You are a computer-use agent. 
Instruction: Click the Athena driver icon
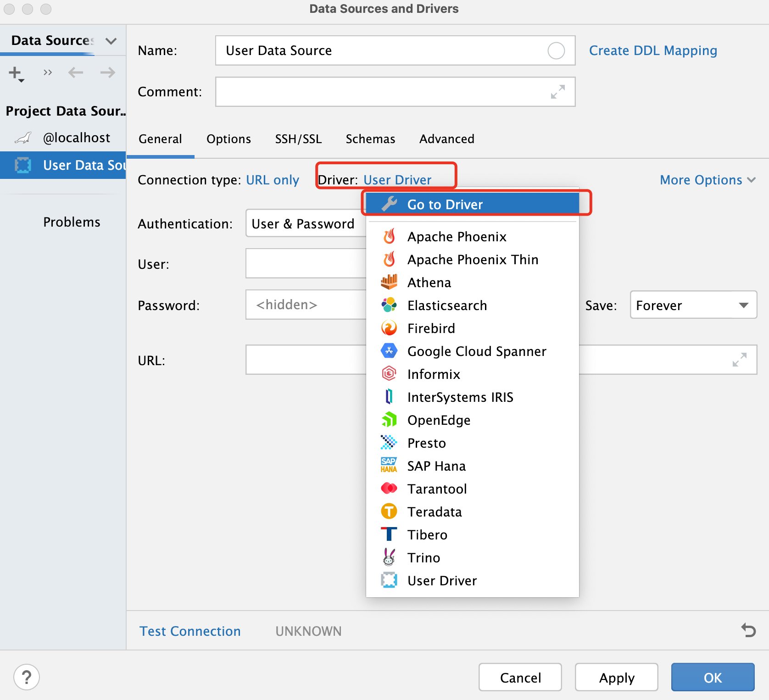click(x=389, y=282)
